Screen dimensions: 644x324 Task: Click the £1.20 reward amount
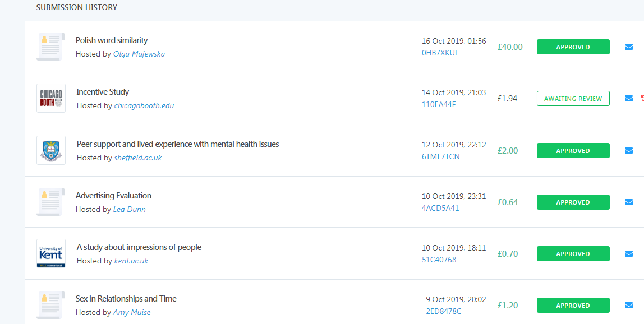(x=508, y=305)
